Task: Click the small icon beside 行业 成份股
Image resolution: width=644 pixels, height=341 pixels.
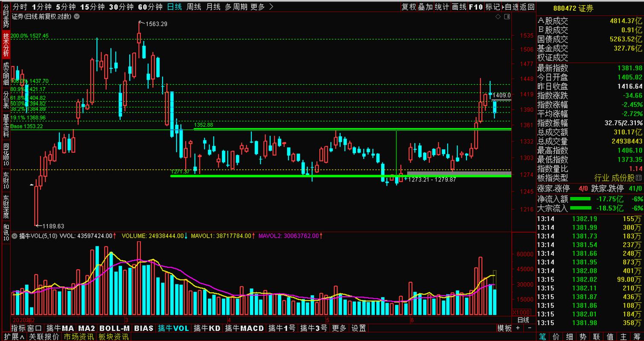Action: pyautogui.click(x=639, y=178)
